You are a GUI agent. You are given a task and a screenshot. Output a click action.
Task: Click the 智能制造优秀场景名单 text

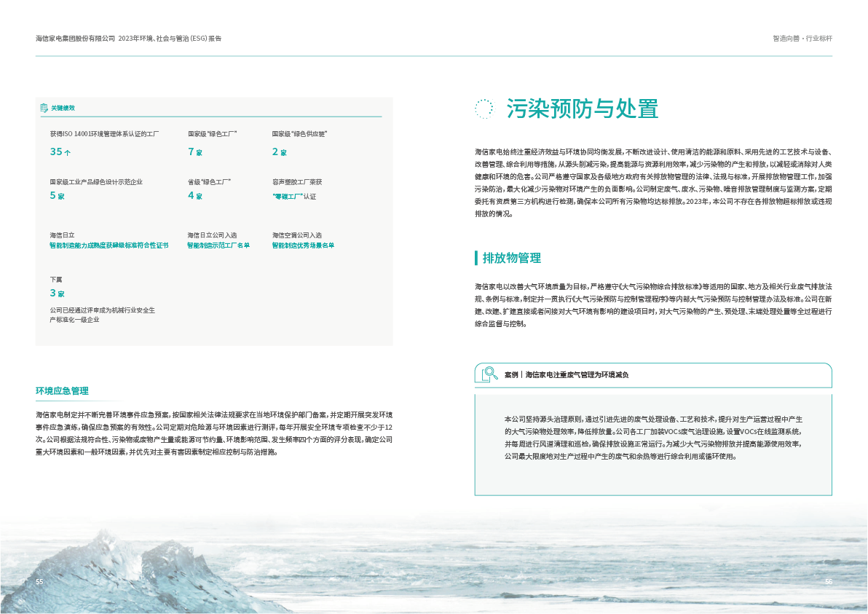click(303, 246)
